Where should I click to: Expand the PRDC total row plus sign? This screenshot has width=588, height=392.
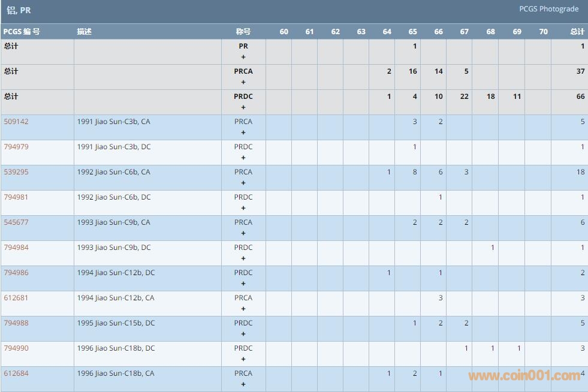coord(243,107)
